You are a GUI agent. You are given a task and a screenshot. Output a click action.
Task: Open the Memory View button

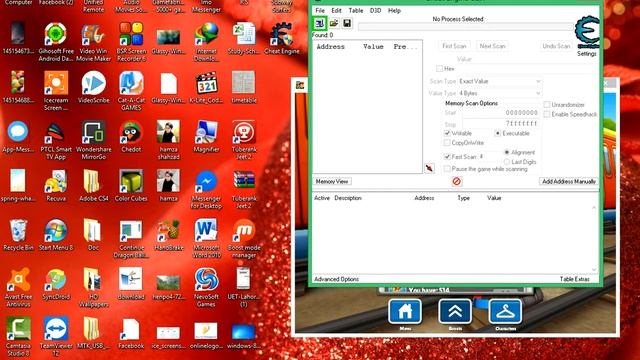point(332,182)
